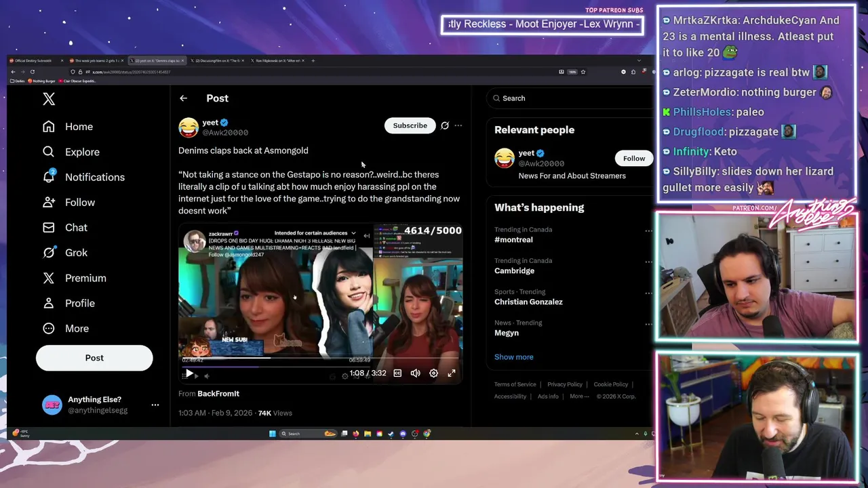Open yeet's avatar in Relevant people
Viewport: 868px width, 488px height.
505,159
